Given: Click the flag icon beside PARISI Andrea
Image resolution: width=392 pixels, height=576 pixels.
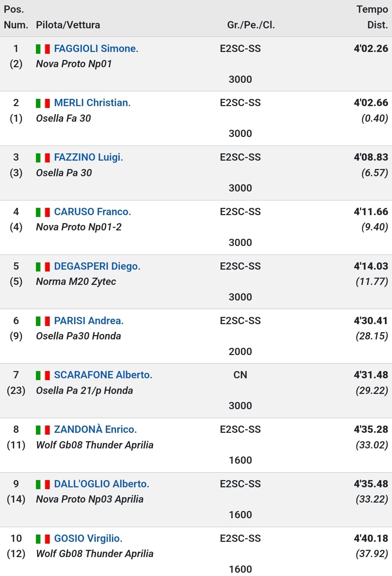Looking at the screenshot, I should coord(43,321).
